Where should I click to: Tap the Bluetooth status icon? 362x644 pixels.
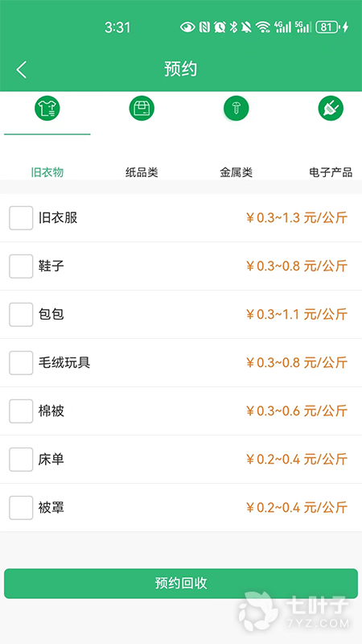pyautogui.click(x=233, y=27)
